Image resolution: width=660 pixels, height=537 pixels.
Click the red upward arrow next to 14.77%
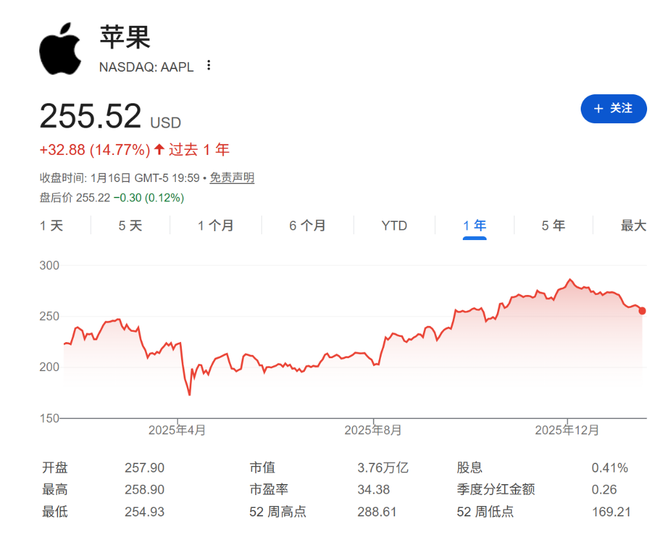159,150
